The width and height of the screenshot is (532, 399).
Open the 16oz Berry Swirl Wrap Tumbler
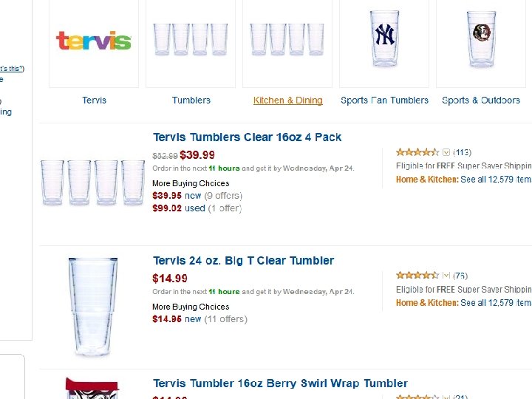[x=280, y=383]
